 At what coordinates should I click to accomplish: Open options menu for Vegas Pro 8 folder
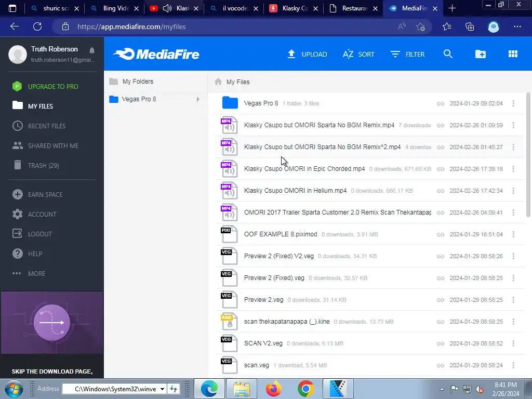point(513,103)
